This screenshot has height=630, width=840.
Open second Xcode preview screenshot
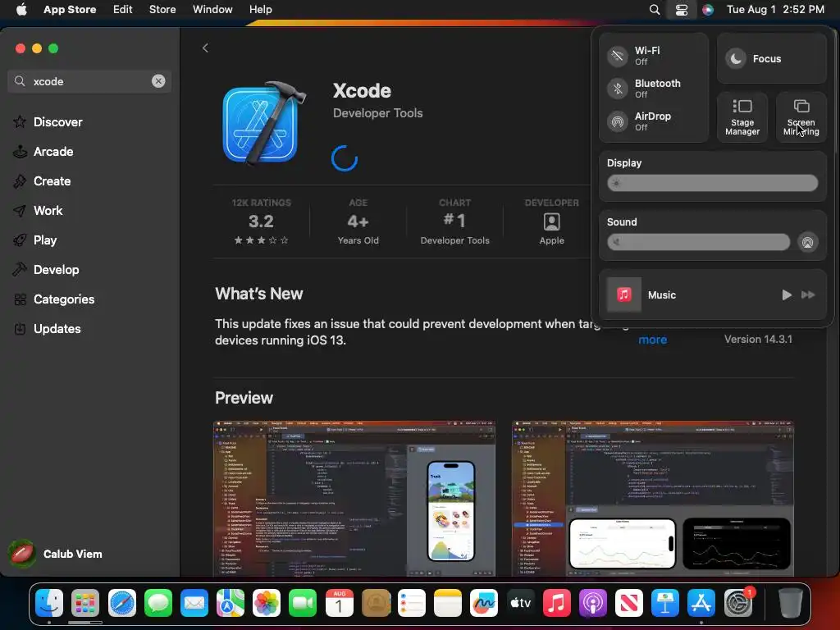(652, 499)
